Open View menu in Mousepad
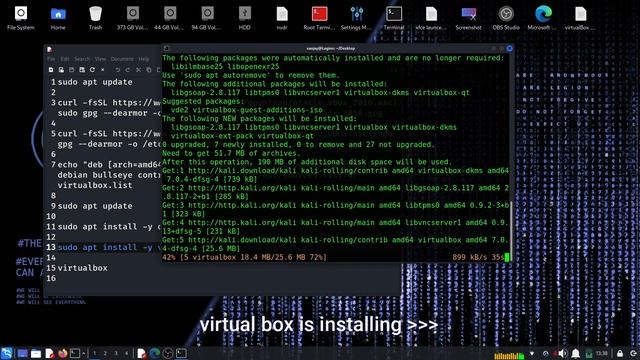The image size is (640, 360). coord(100,59)
